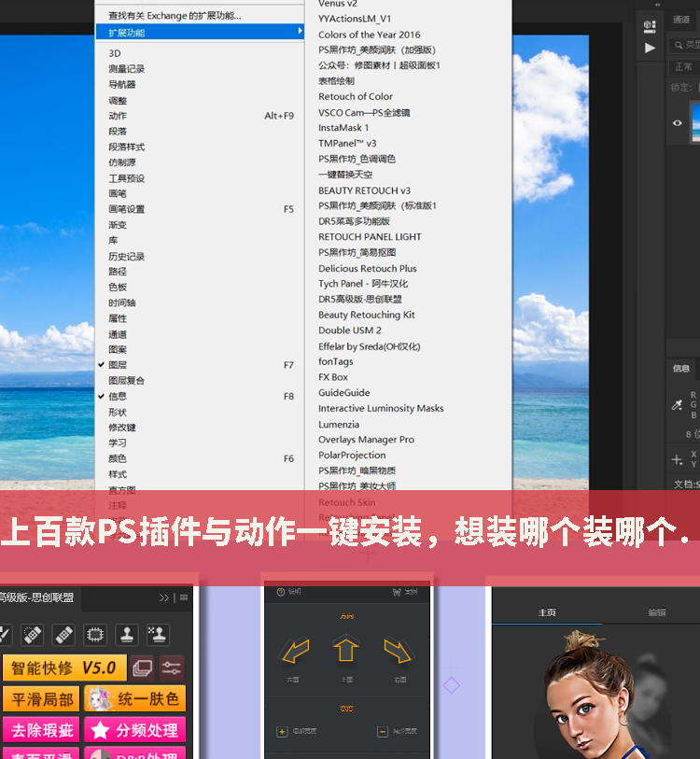Open the 高级版 panel hamburger menu
Screen dimensions: 700x759
[x=184, y=597]
